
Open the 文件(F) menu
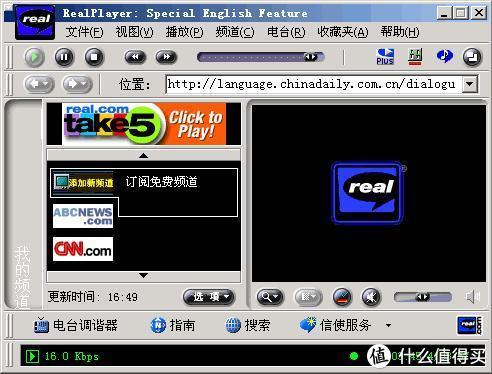click(84, 32)
